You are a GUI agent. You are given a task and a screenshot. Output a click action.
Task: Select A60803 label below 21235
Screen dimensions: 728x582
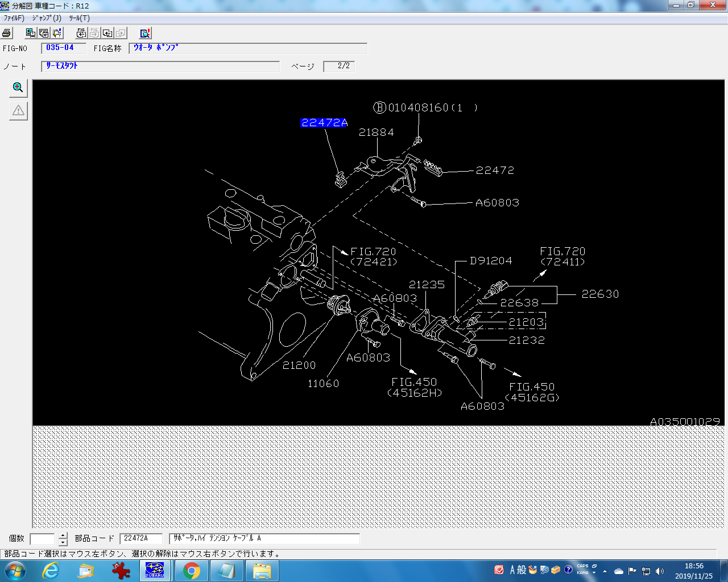(x=395, y=298)
